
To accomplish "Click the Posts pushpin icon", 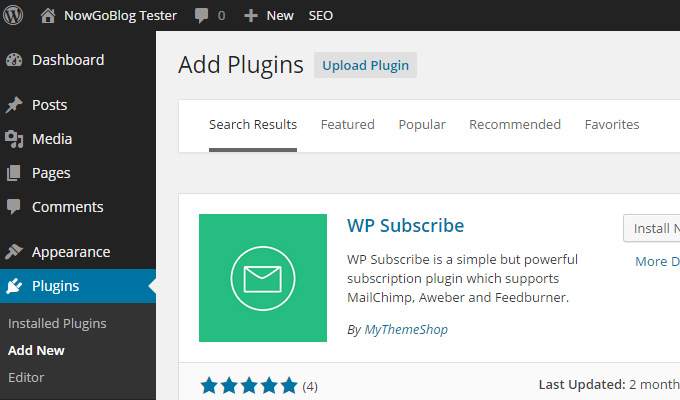I will [14, 105].
